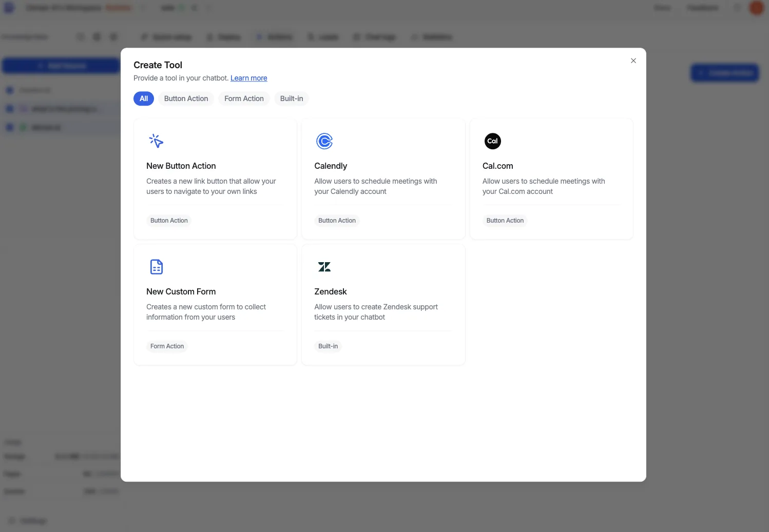
Task: Open the Learn more link
Action: 248,78
